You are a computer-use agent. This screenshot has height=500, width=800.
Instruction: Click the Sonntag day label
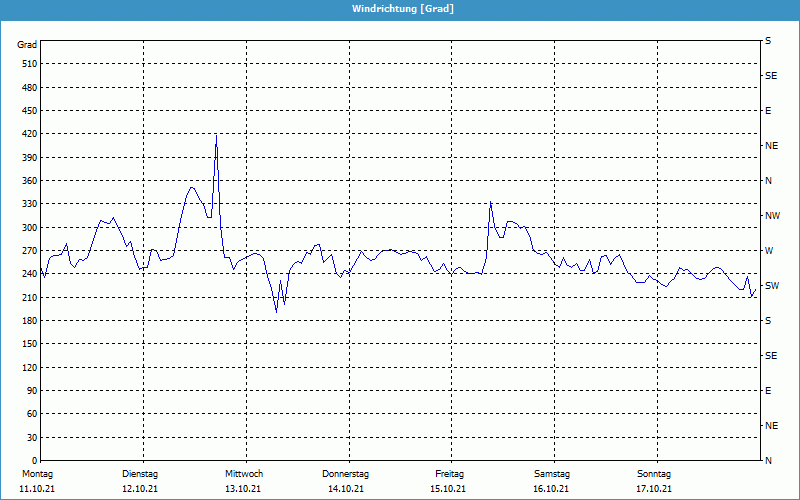click(x=654, y=473)
